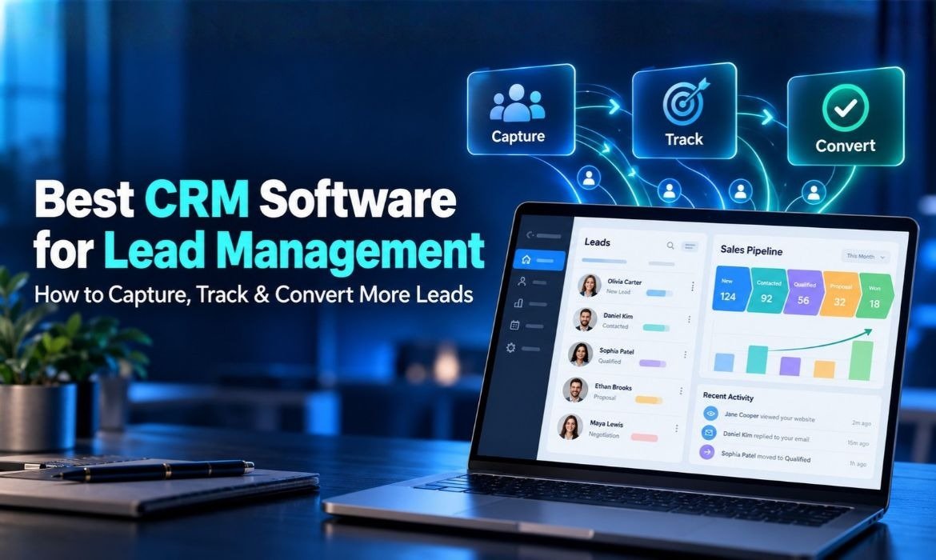The image size is (936, 560).
Task: Click the 'Recent Activity' heading
Action: (728, 397)
